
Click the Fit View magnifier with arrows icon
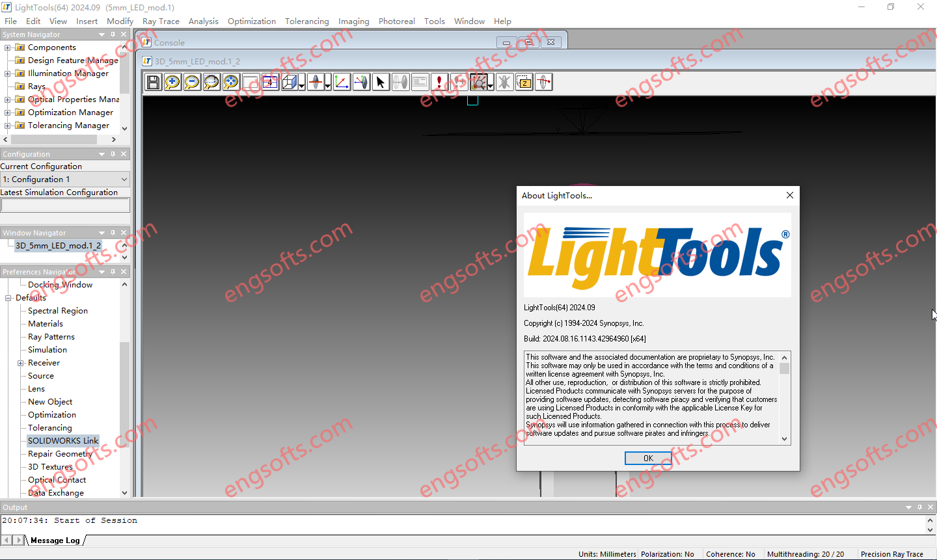click(231, 82)
